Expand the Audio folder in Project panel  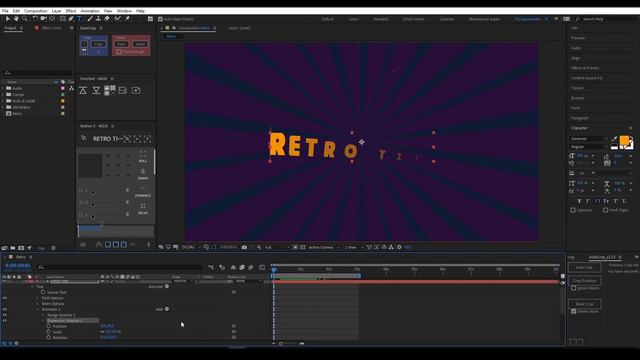tap(3, 88)
